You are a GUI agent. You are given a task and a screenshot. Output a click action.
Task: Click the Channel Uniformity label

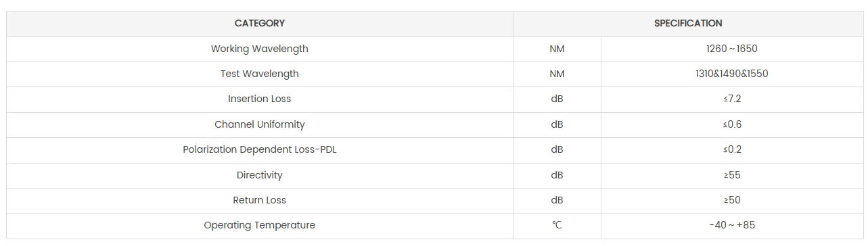(x=260, y=124)
